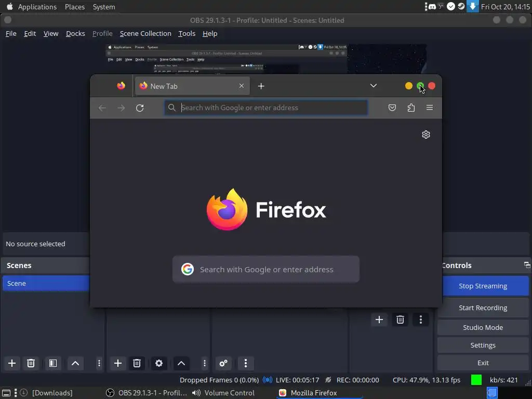Click the magnifier icon in Firefox address bar

tap(172, 108)
